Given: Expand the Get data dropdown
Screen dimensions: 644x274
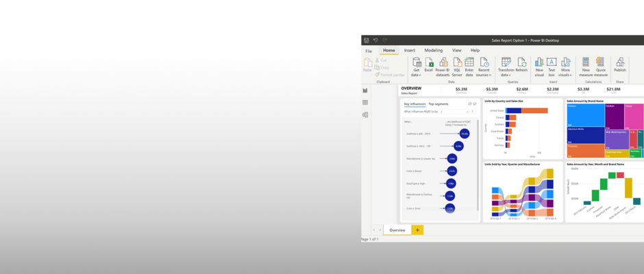Looking at the screenshot, I should tap(417, 67).
